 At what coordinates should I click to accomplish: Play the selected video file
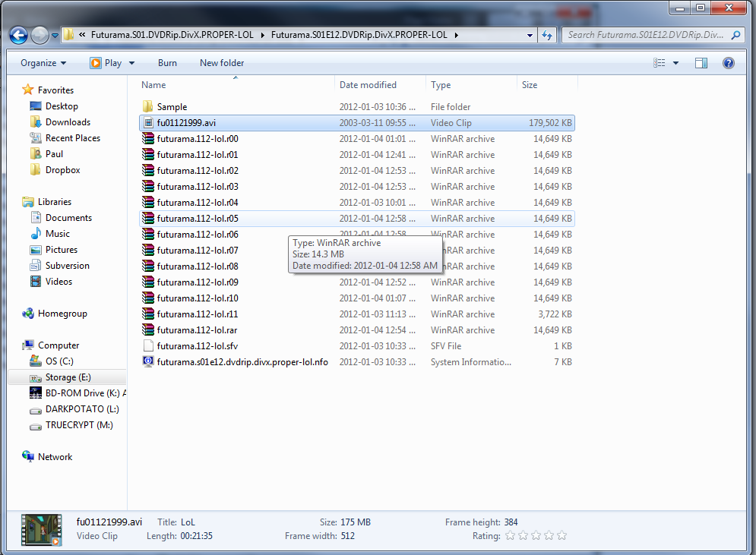click(106, 63)
